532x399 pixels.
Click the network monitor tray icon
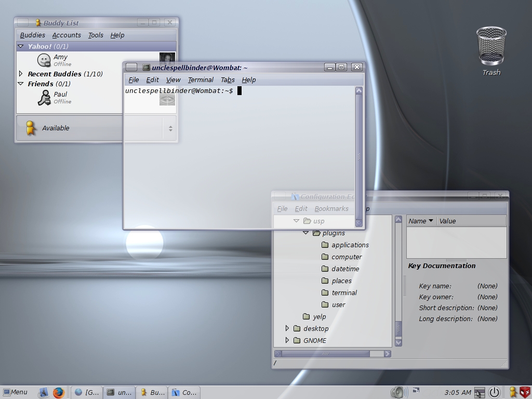tap(416, 390)
